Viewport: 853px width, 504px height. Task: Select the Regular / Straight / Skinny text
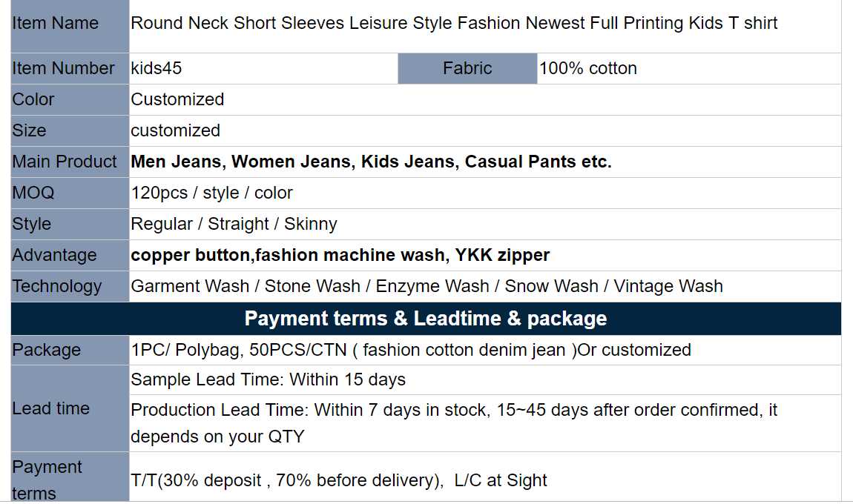pyautogui.click(x=234, y=224)
